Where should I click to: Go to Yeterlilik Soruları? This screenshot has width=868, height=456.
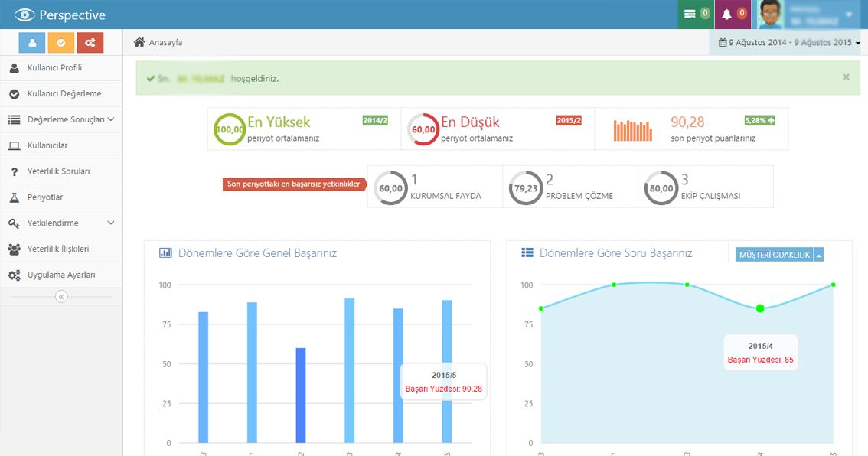click(x=58, y=171)
